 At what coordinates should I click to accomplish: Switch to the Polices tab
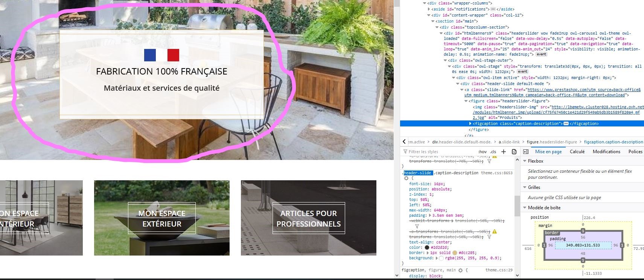click(635, 151)
